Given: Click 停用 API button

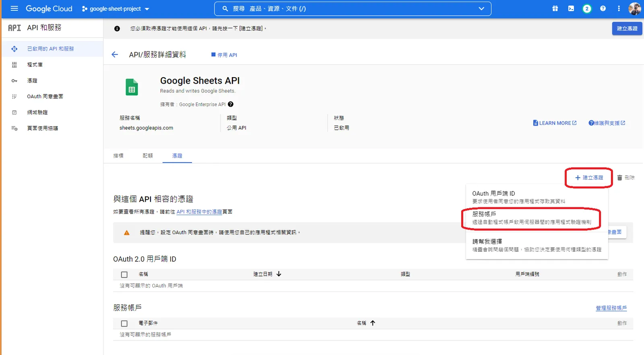Looking at the screenshot, I should point(224,55).
